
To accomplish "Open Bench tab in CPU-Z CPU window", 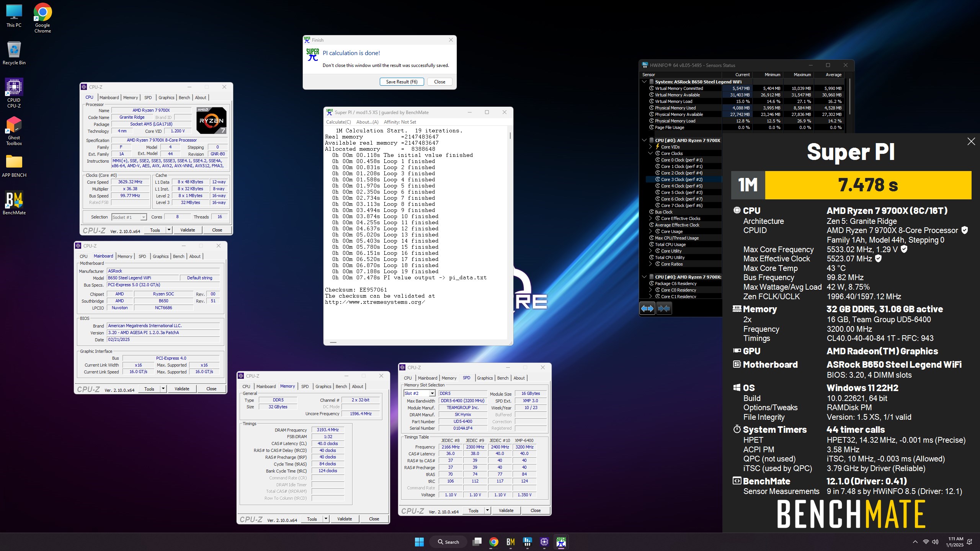I will [x=184, y=98].
